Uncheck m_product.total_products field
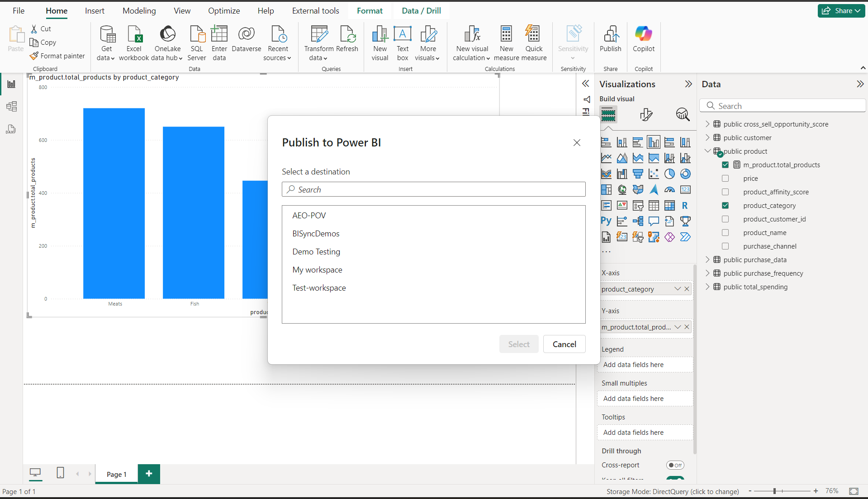Screen dimensions: 868x499 [726, 165]
